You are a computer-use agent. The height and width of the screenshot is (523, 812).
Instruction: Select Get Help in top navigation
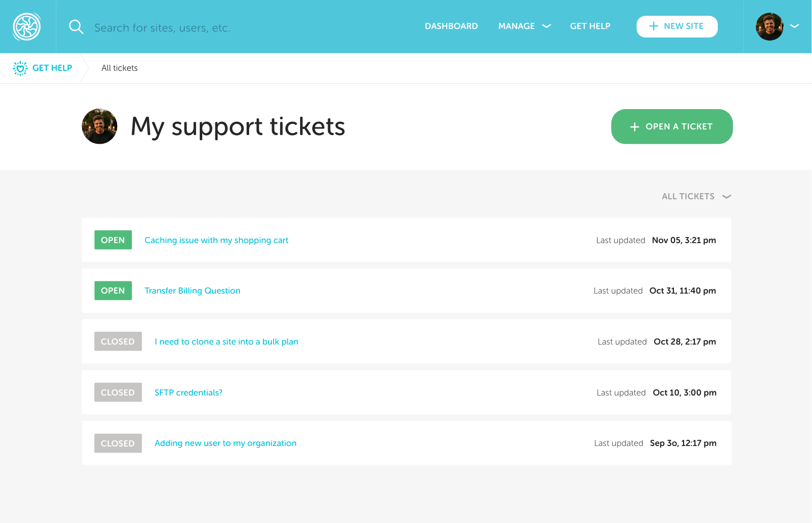point(590,26)
